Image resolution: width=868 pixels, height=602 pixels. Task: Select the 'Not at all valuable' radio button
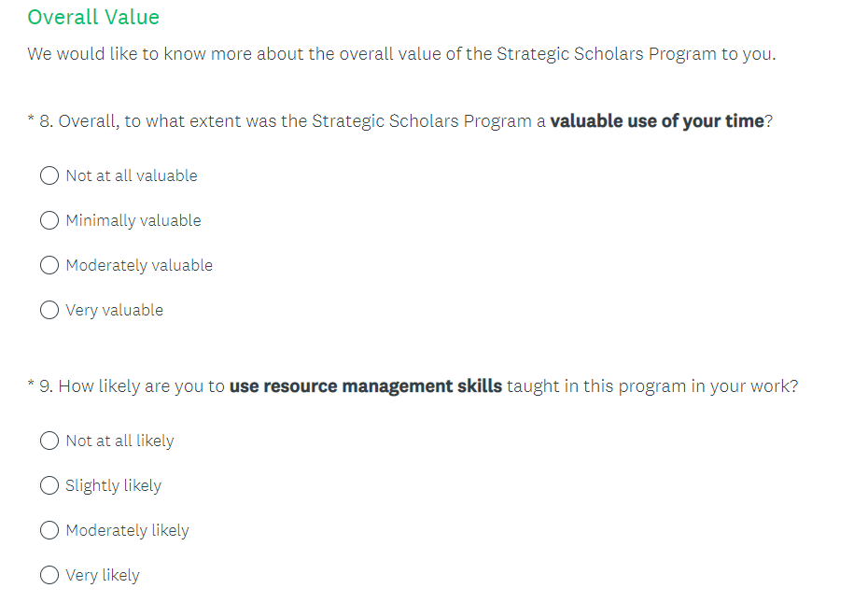click(x=49, y=175)
